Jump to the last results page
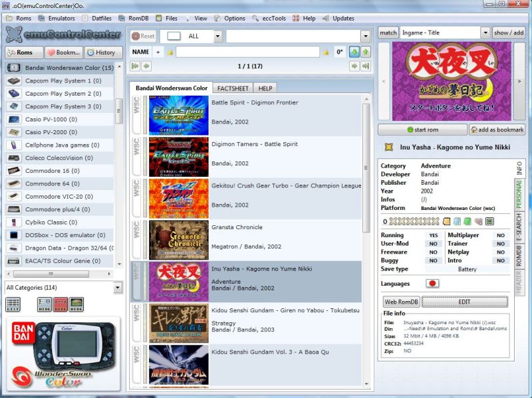 [x=365, y=66]
